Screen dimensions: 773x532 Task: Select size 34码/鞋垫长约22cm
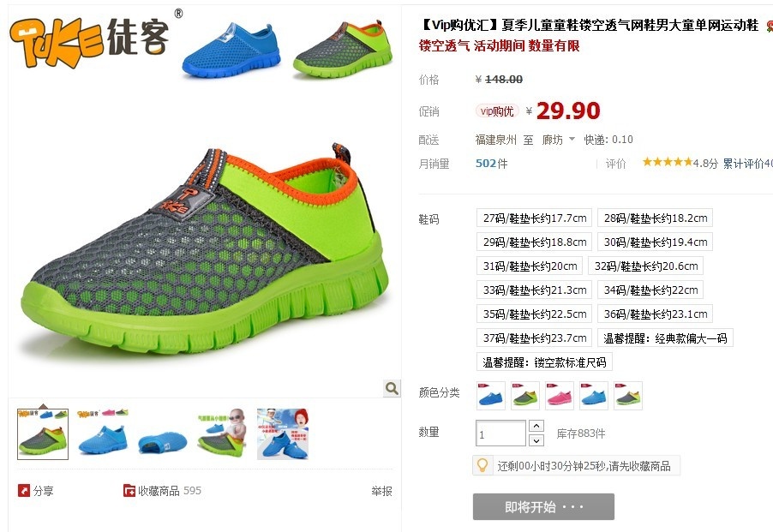[650, 290]
